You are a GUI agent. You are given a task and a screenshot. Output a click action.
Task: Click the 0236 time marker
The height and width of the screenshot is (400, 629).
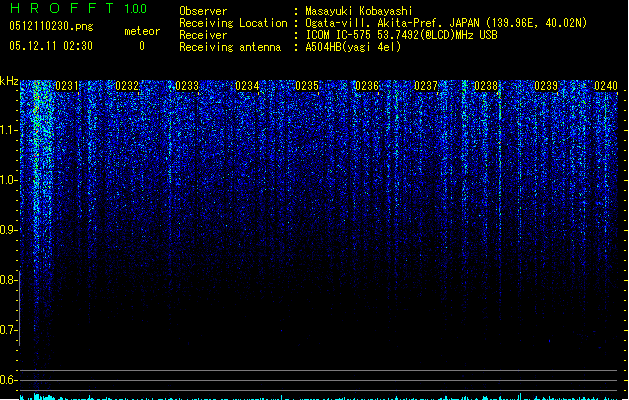367,86
